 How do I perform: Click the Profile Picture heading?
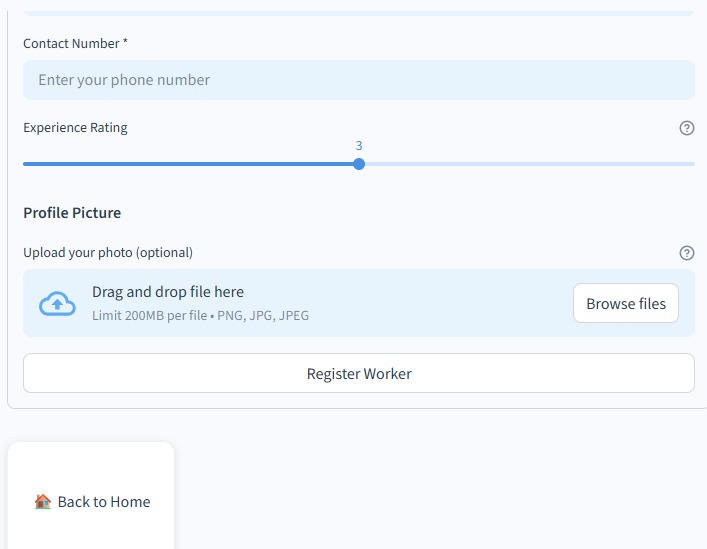point(72,213)
